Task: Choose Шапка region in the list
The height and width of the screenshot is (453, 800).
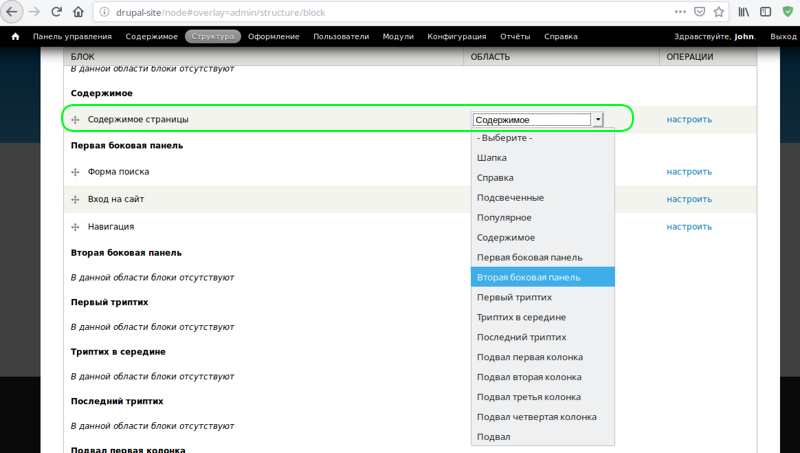Action: pos(543,158)
